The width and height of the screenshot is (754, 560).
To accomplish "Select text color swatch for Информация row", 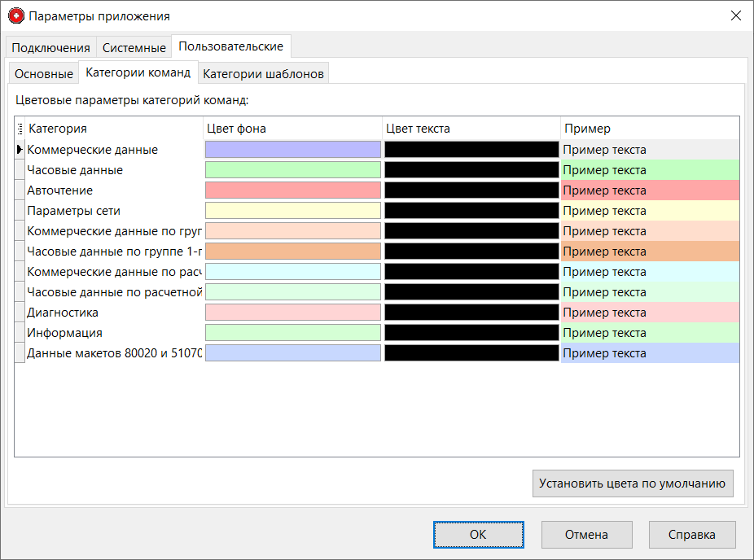I will 471,333.
